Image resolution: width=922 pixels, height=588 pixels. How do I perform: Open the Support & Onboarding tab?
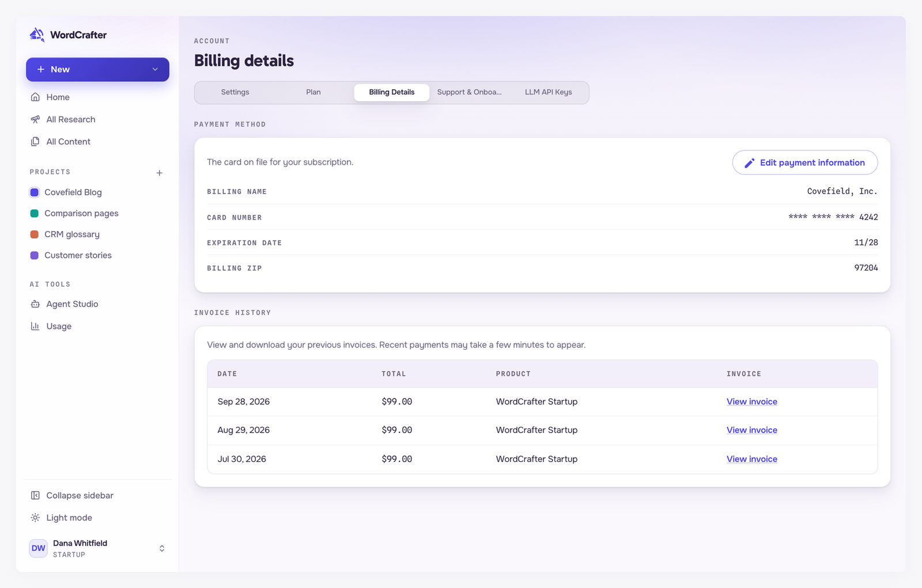coord(470,92)
